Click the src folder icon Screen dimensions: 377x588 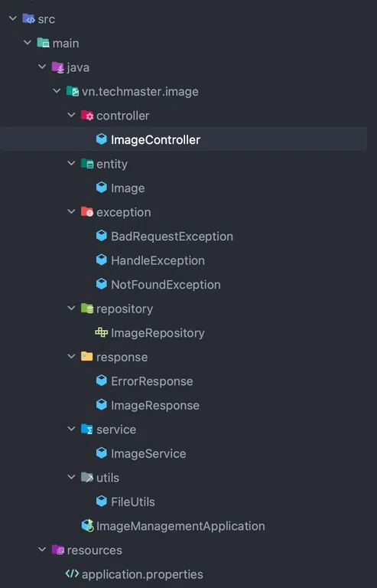(x=28, y=18)
